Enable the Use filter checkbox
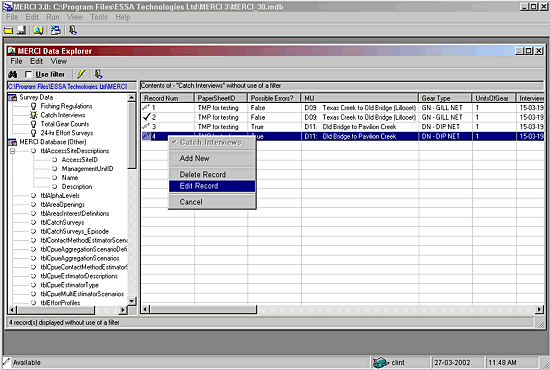 (28, 74)
